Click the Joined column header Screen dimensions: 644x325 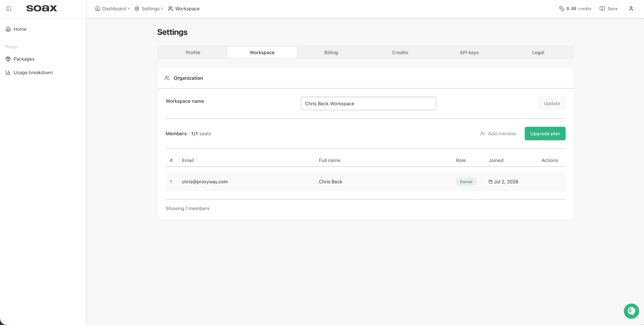pos(496,160)
